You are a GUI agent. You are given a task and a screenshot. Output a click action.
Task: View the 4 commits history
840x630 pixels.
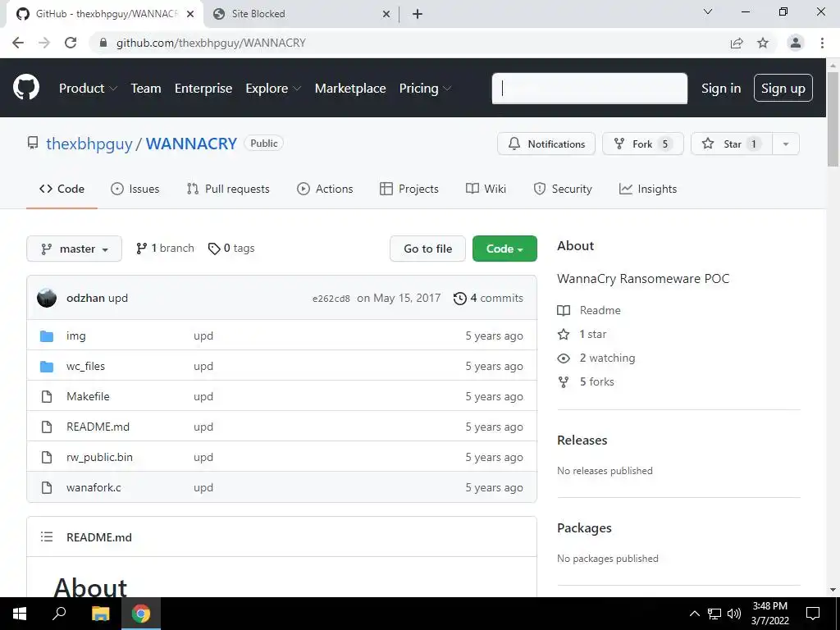pyautogui.click(x=488, y=298)
